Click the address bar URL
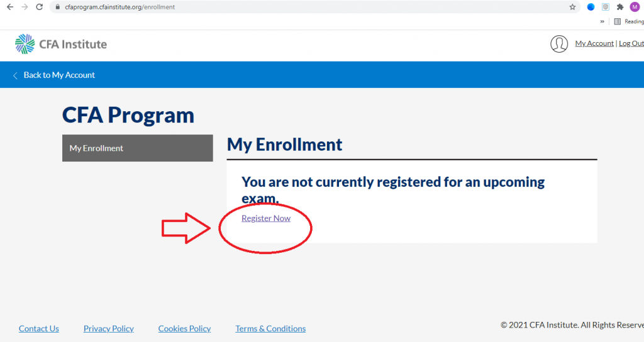Image resolution: width=644 pixels, height=342 pixels. click(x=120, y=7)
